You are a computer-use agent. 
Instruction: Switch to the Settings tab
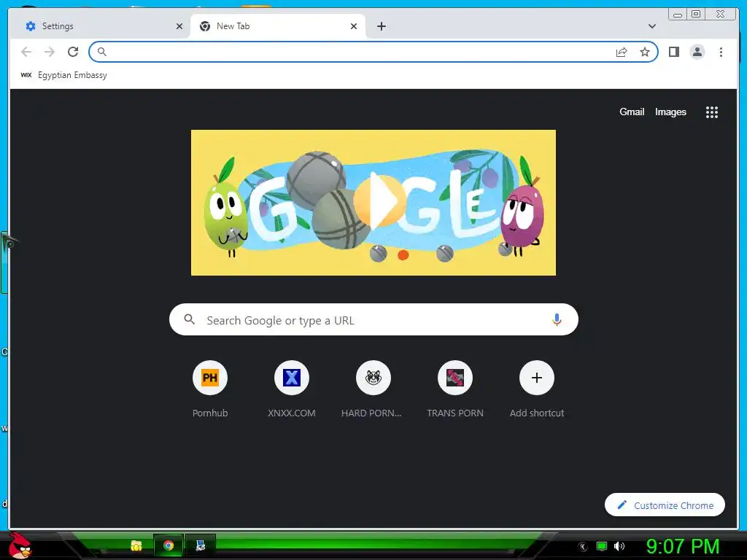[100, 26]
